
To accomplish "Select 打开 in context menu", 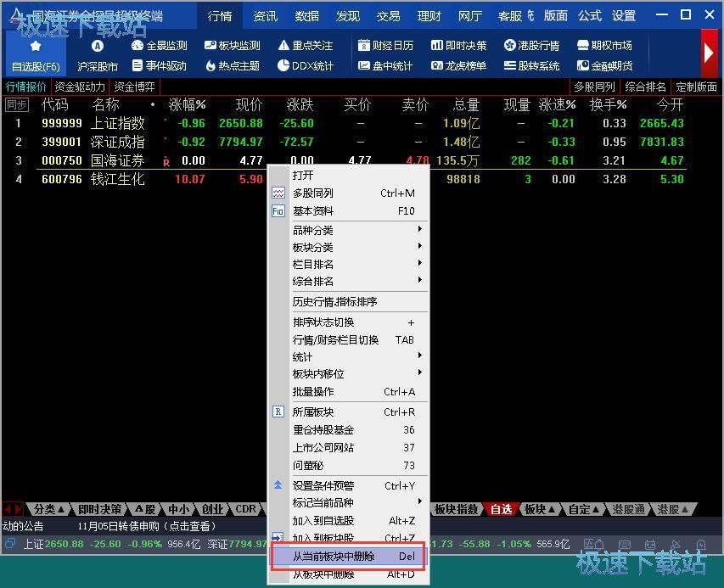I will pos(303,176).
